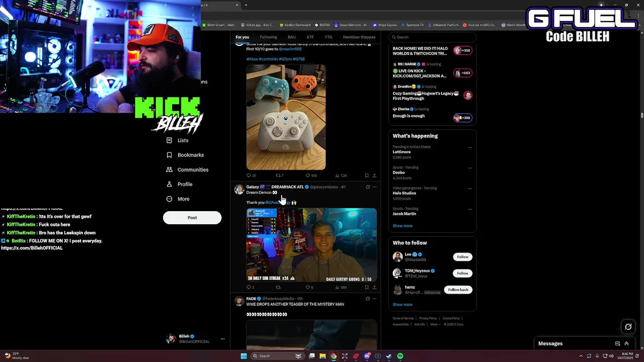Open more options for Jacob Martin trend
Image resolution: width=644 pixels, height=362 pixels.
coord(470,209)
